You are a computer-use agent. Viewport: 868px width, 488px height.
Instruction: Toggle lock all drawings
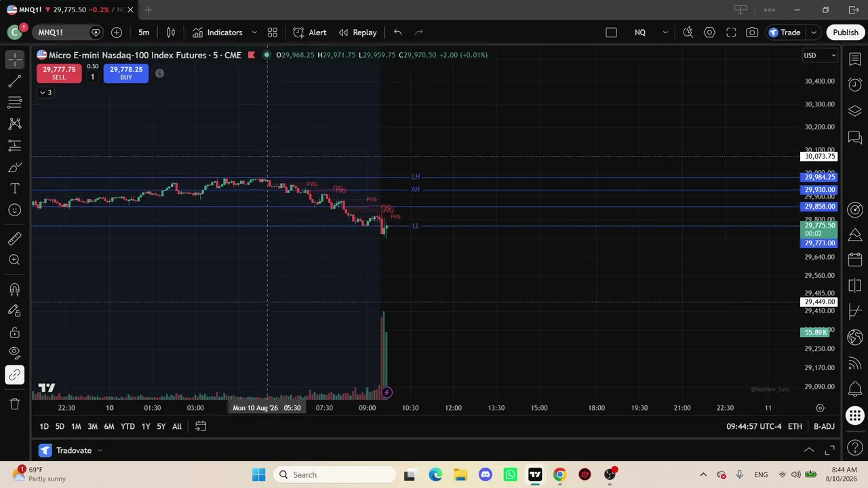15,332
